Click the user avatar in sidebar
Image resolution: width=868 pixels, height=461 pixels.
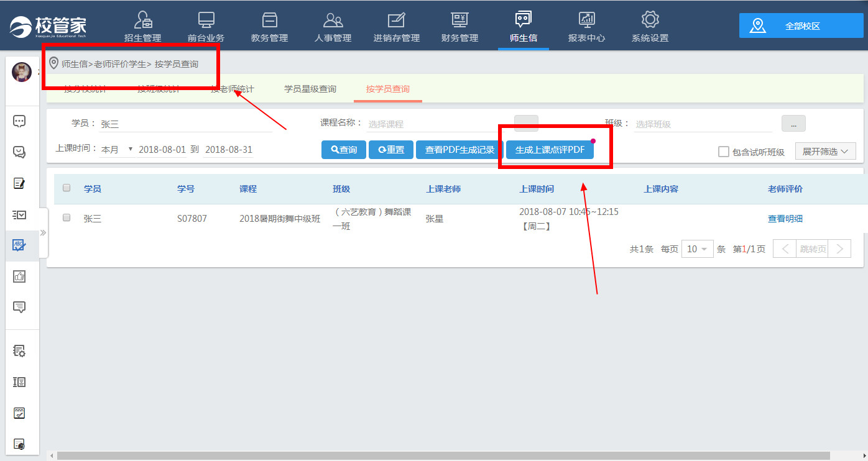[x=22, y=73]
